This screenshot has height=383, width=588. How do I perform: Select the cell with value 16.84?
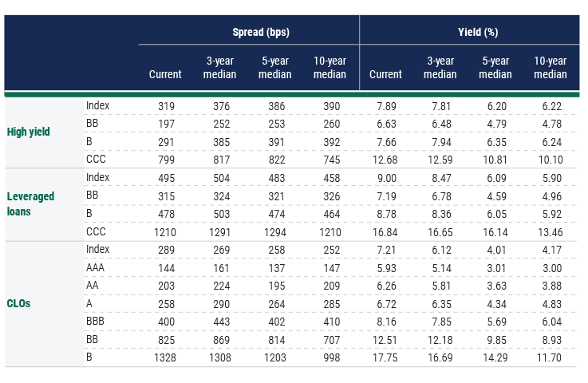(x=385, y=231)
